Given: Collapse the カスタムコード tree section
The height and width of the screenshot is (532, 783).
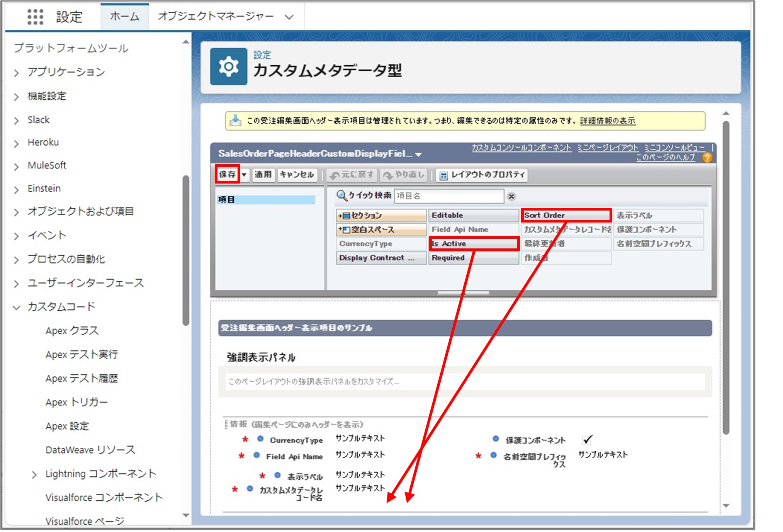Looking at the screenshot, I should pos(16,308).
